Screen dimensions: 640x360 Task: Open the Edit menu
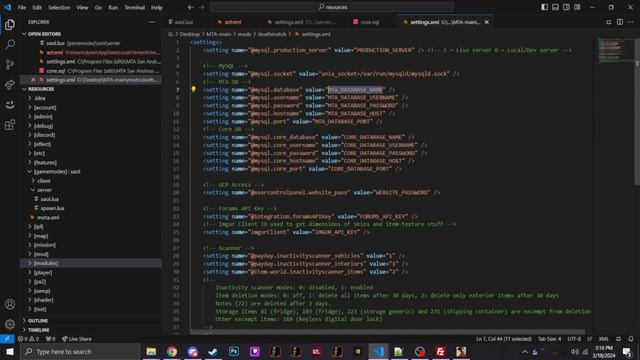point(37,7)
